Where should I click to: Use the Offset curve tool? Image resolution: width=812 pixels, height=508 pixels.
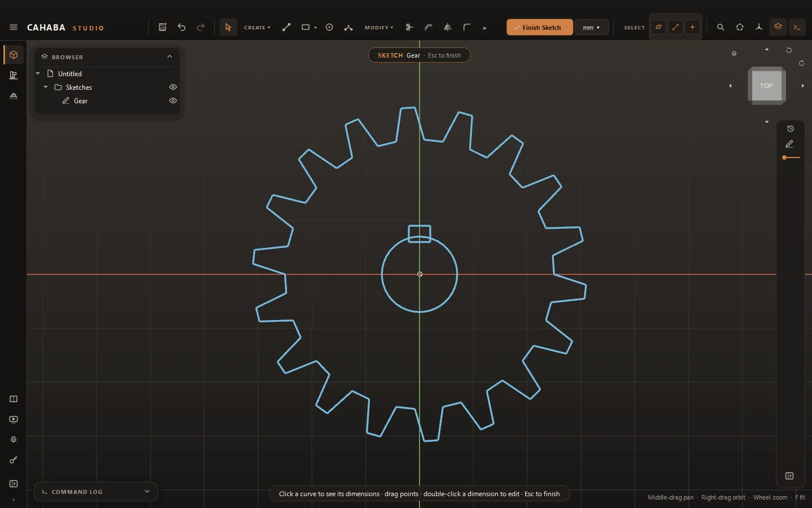pyautogui.click(x=429, y=27)
